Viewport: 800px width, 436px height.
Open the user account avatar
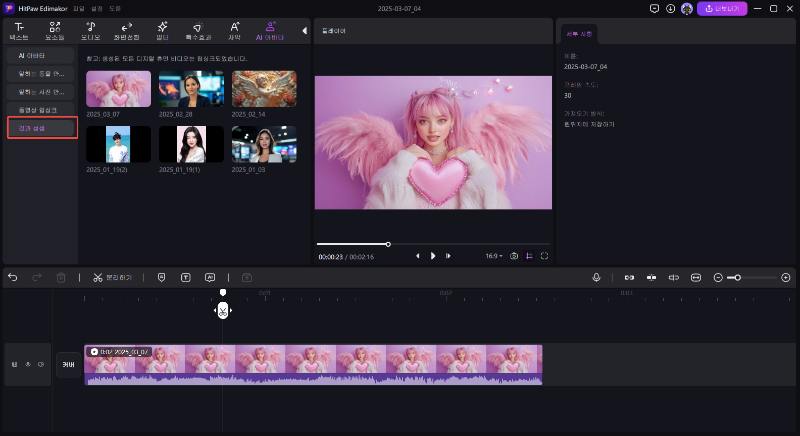coord(687,9)
